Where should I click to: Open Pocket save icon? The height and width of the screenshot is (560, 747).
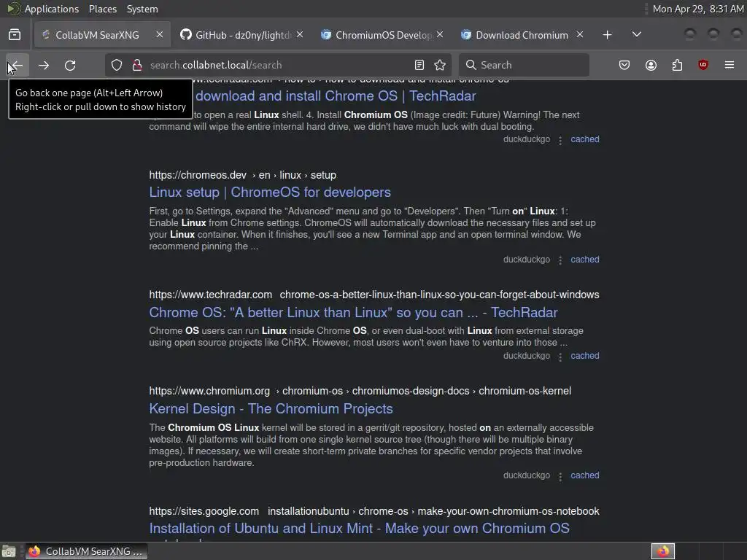pos(624,65)
